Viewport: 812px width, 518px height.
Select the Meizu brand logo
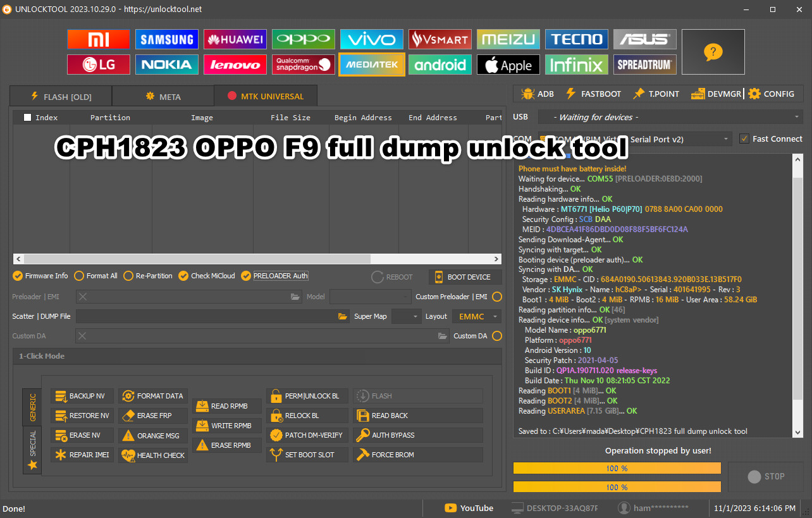[508, 39]
